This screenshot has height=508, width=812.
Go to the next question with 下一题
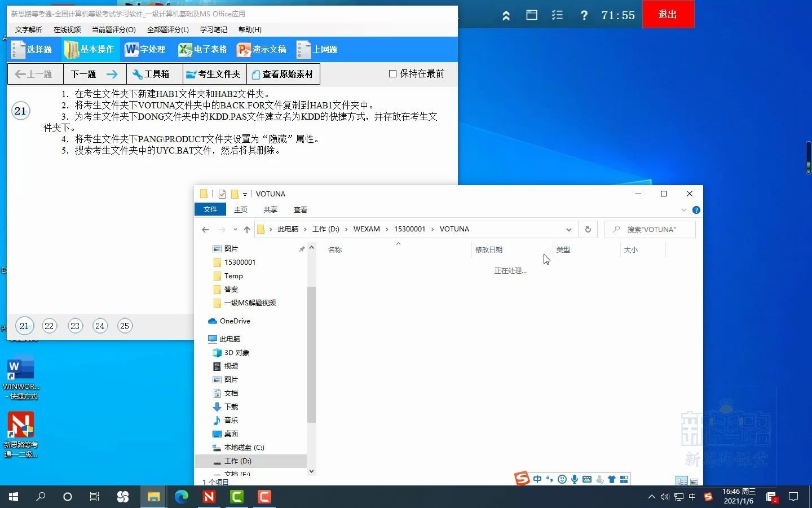coord(83,74)
